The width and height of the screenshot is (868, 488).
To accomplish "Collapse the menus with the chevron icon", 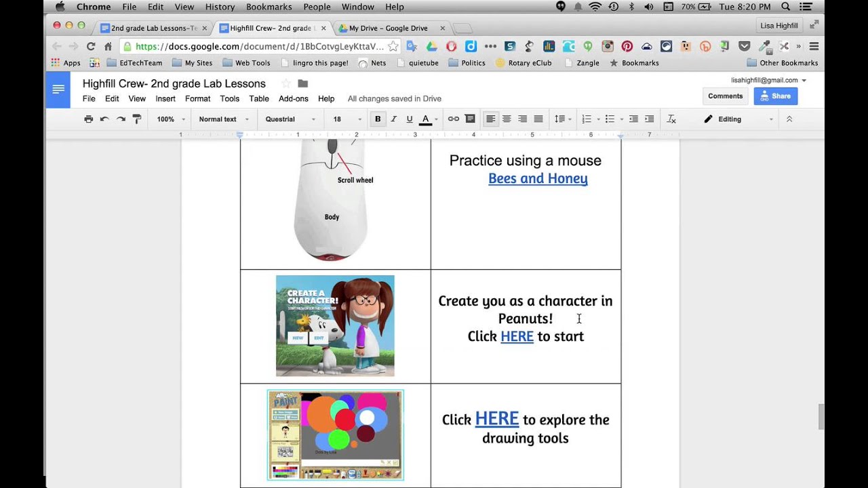I will (789, 119).
